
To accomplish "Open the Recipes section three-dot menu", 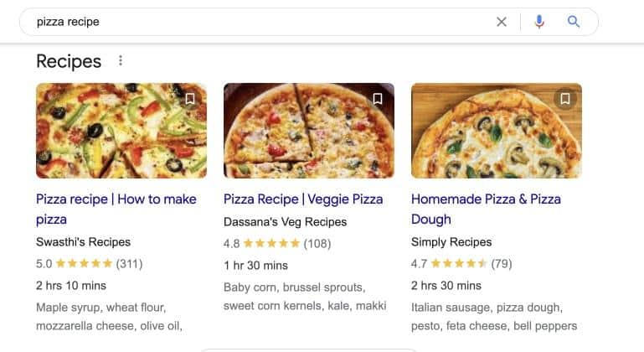I will pos(121,61).
